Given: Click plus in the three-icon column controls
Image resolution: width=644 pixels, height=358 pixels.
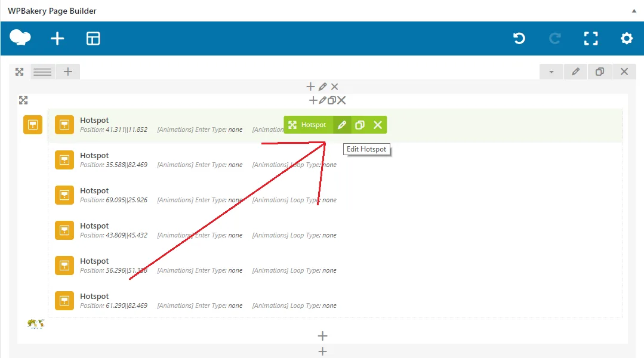Looking at the screenshot, I should 310,87.
